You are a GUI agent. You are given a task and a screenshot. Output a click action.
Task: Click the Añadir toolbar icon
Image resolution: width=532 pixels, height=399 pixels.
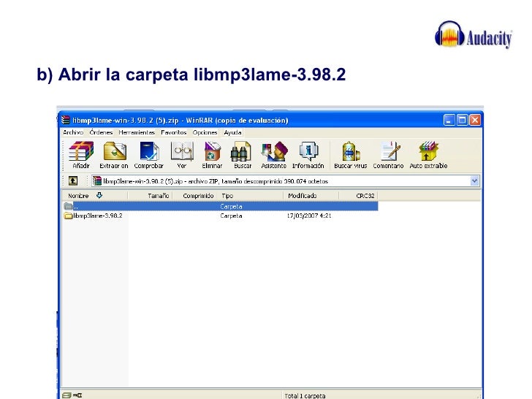click(80, 151)
